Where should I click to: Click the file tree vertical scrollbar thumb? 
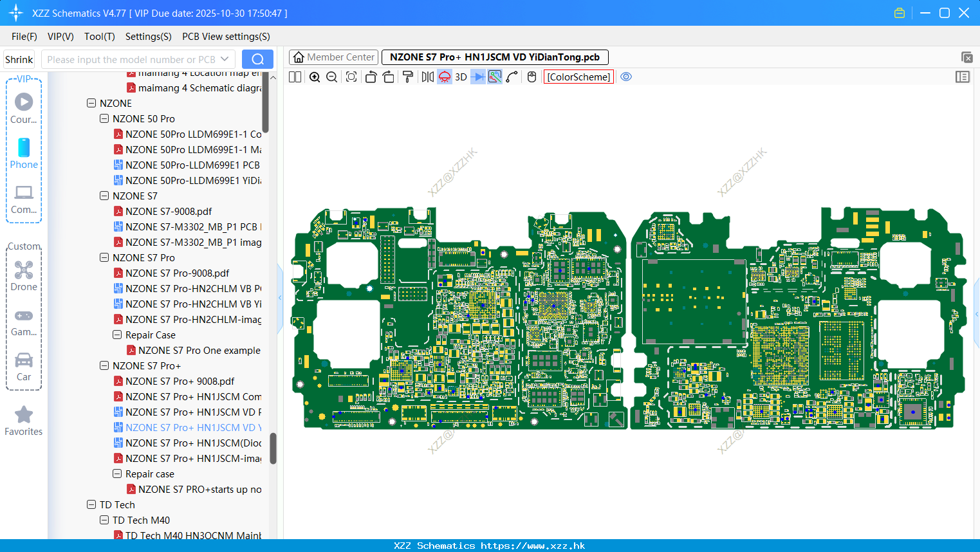(x=273, y=448)
